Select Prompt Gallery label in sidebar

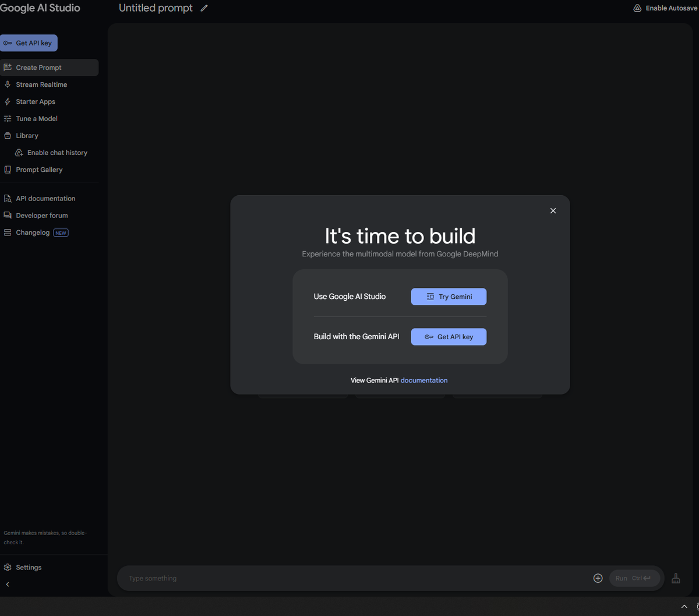(39, 170)
